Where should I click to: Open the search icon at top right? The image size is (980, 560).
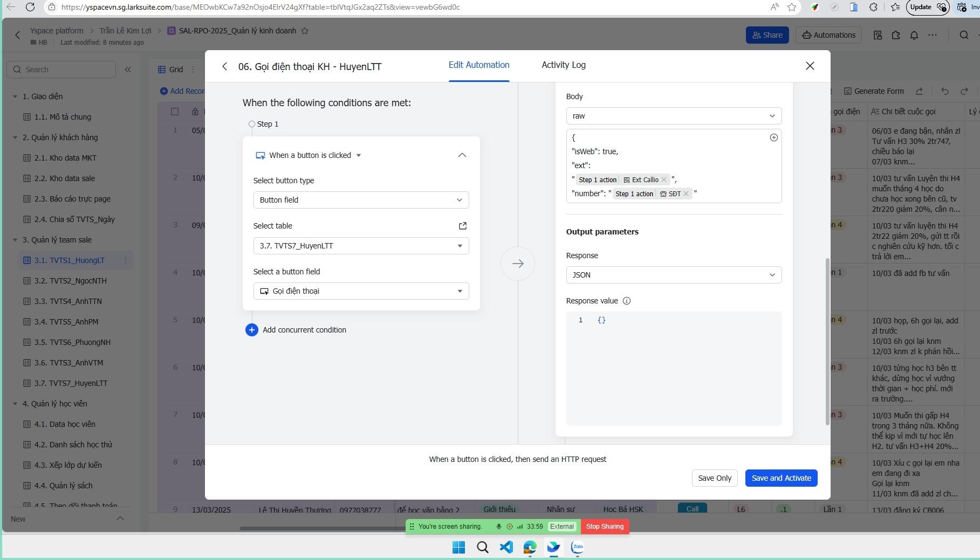964,35
